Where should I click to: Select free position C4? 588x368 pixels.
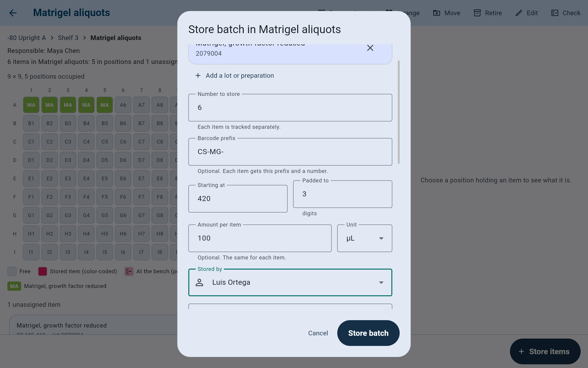click(86, 142)
